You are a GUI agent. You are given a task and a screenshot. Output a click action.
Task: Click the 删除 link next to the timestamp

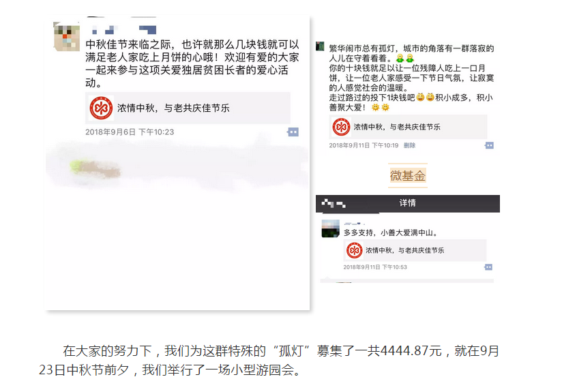(x=409, y=145)
